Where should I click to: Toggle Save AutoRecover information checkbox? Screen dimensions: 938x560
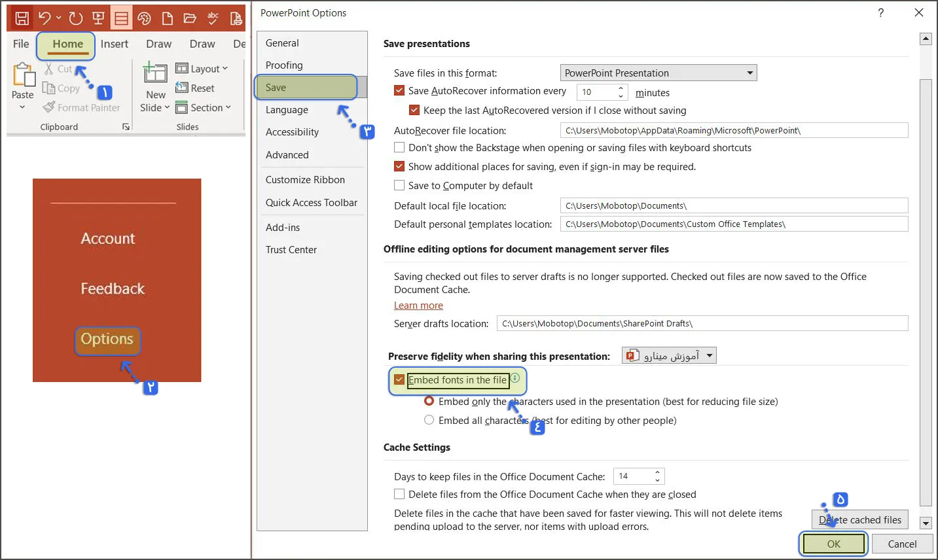click(x=399, y=90)
